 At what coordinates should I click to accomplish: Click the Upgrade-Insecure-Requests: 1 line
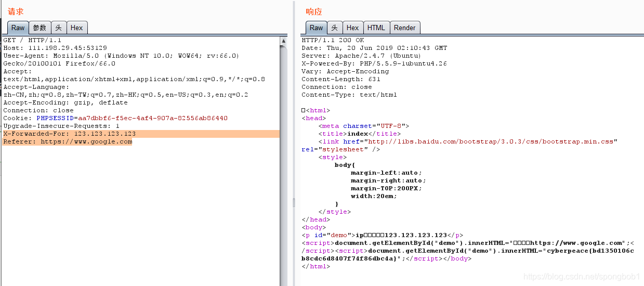click(x=61, y=126)
